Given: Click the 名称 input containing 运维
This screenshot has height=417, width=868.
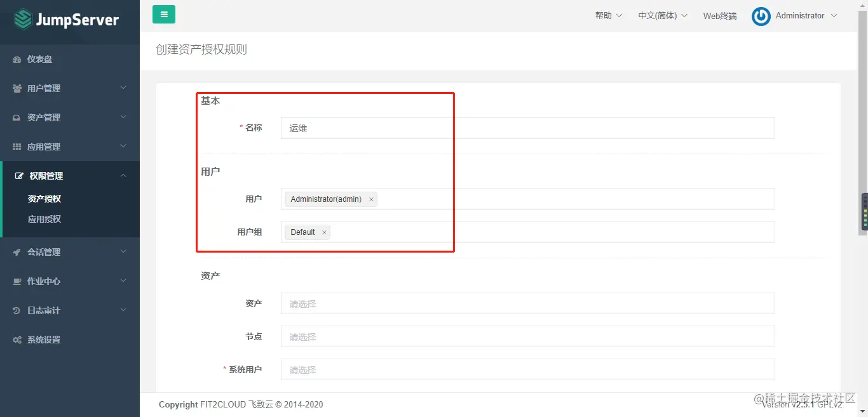Looking at the screenshot, I should (527, 128).
